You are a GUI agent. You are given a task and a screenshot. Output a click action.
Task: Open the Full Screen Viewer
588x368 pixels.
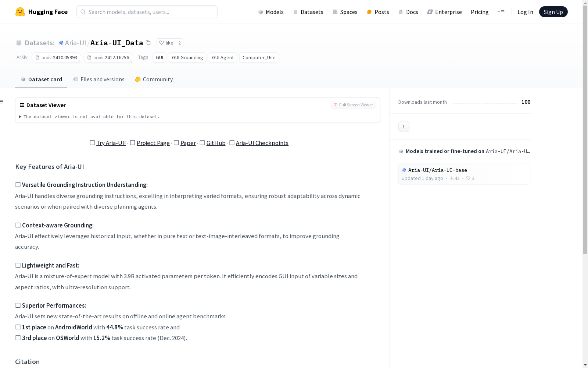pos(353,105)
